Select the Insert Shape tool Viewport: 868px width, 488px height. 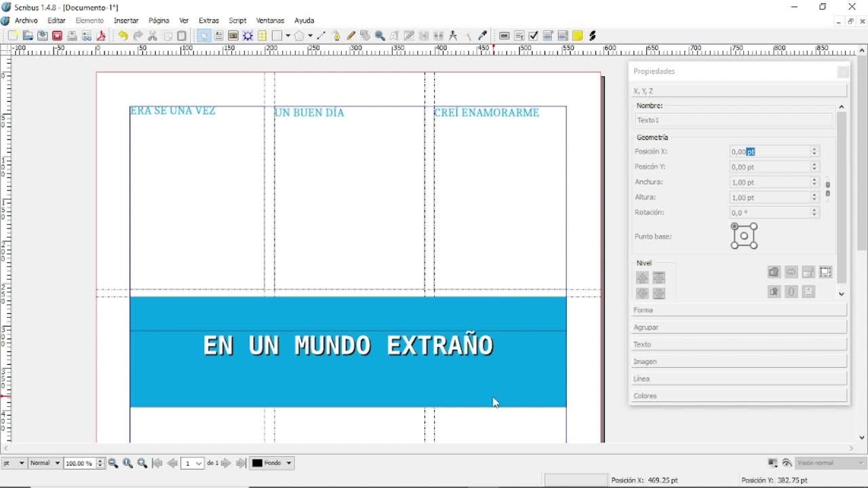point(277,36)
